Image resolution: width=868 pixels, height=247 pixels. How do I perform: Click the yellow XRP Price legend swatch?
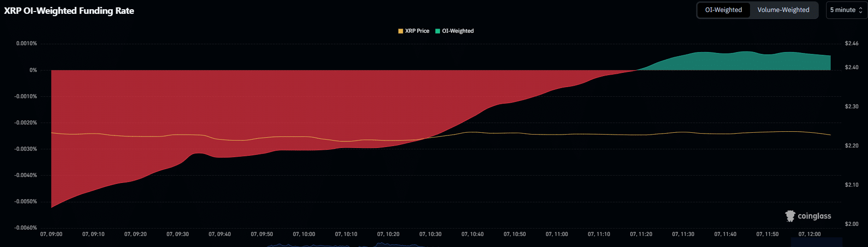(400, 31)
